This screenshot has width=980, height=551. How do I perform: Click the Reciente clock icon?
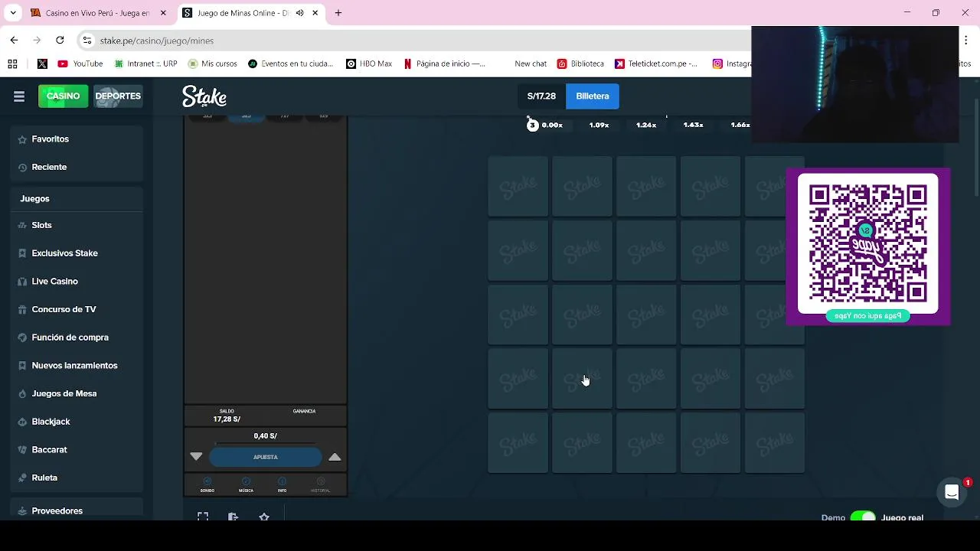[x=22, y=167]
